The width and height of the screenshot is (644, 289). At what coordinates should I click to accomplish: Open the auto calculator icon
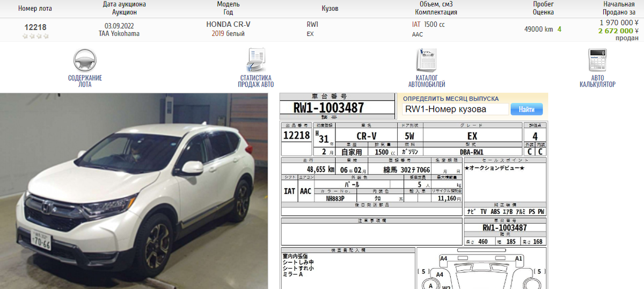597,60
